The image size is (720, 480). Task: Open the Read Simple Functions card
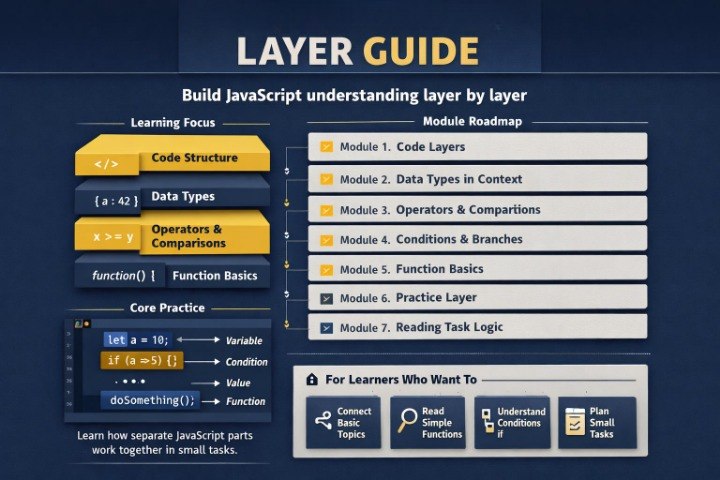tap(428, 422)
